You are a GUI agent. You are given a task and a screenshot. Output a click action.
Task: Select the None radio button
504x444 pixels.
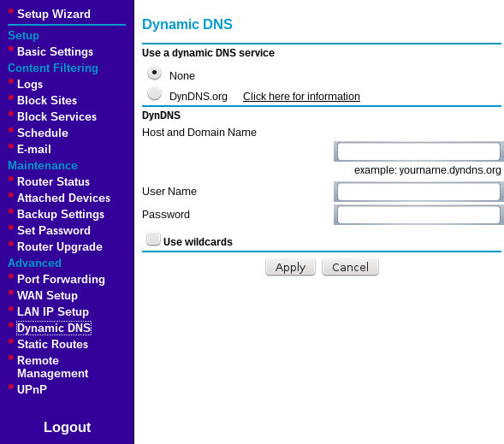coord(154,73)
